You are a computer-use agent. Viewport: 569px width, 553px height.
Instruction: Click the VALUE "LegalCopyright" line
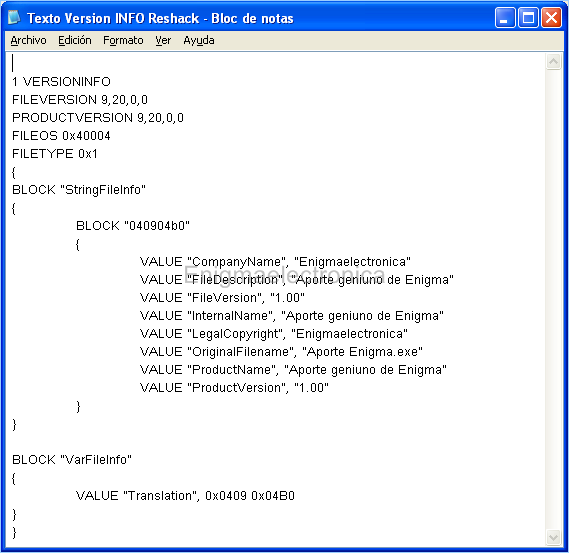(x=274, y=334)
